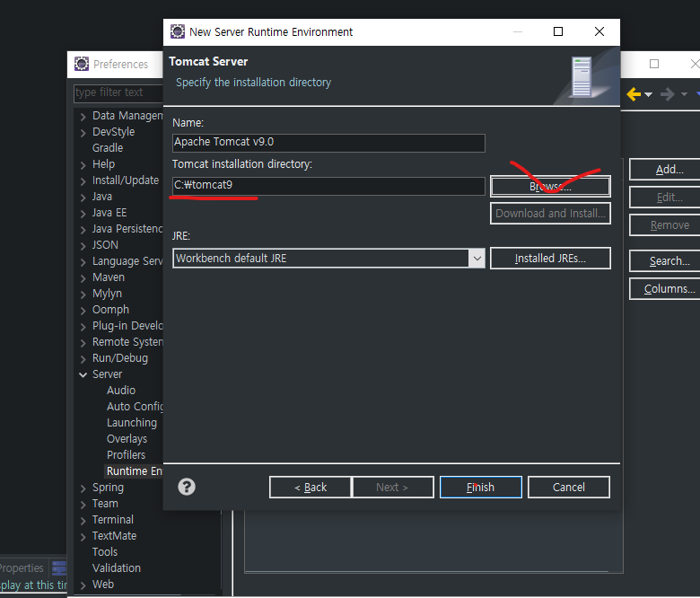This screenshot has height=598, width=700.
Task: Open Installed JREs settings
Action: tap(550, 259)
